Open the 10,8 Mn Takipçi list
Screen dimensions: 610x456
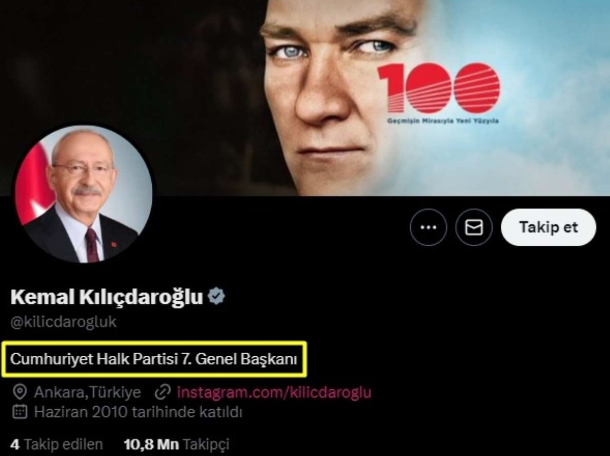177,444
